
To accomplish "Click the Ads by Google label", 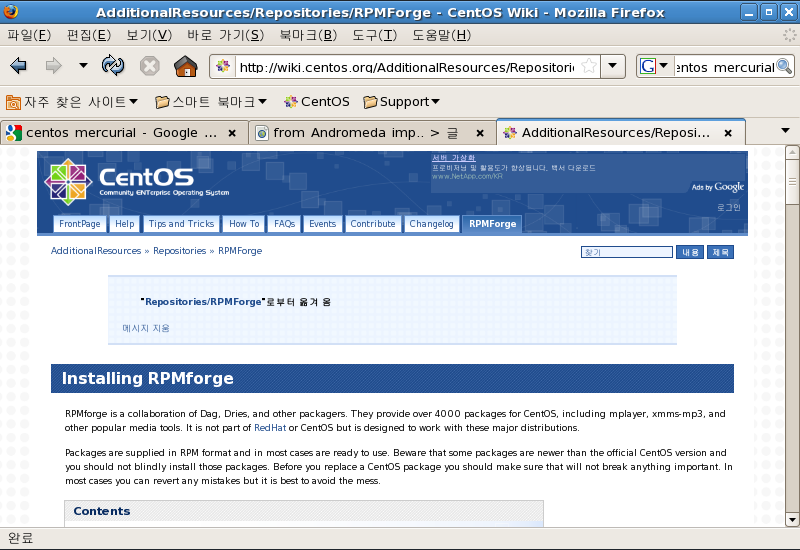I will 718,187.
